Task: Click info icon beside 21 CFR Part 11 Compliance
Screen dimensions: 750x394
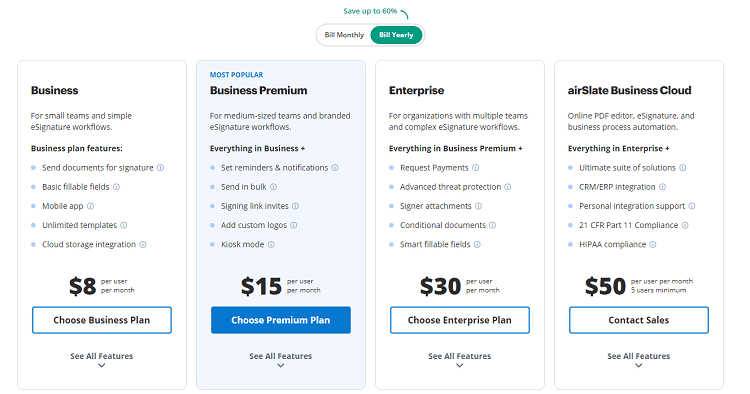Action: [x=685, y=225]
